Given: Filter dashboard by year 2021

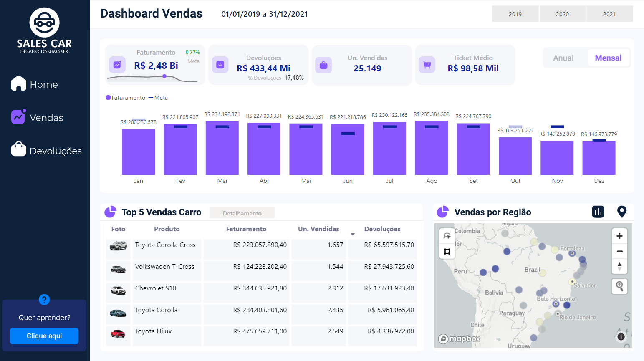Looking at the screenshot, I should pyautogui.click(x=609, y=14).
